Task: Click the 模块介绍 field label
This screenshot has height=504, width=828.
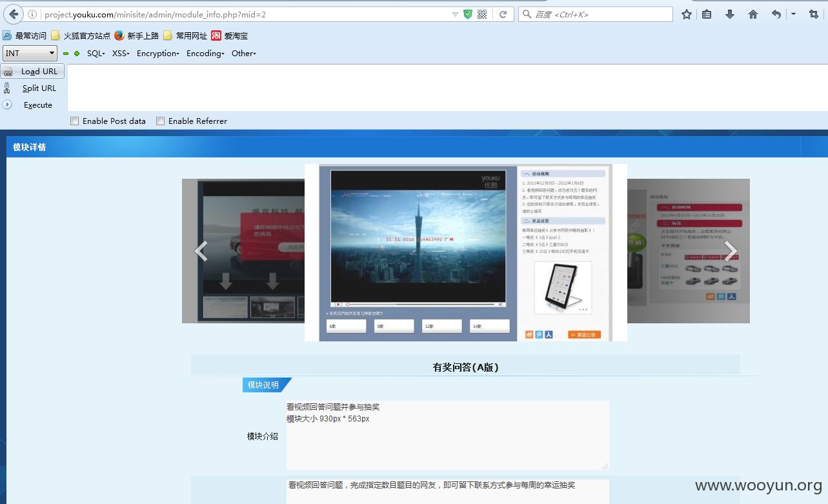Action: [x=263, y=436]
